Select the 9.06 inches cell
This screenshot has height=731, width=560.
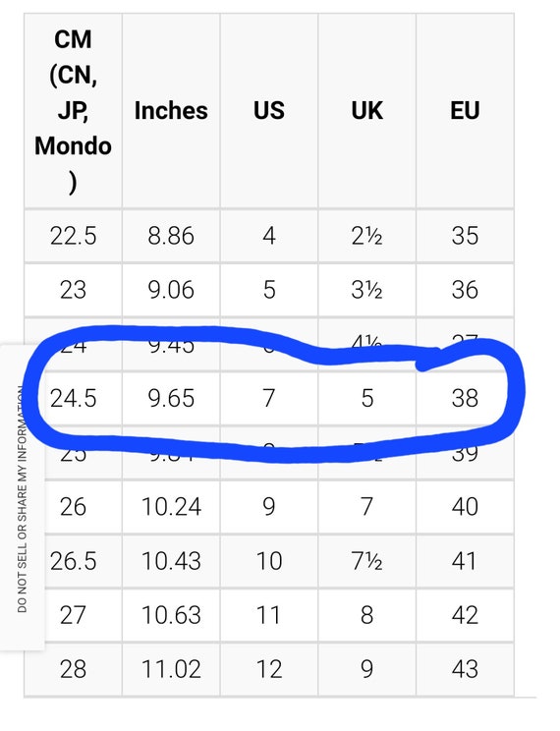[171, 290]
